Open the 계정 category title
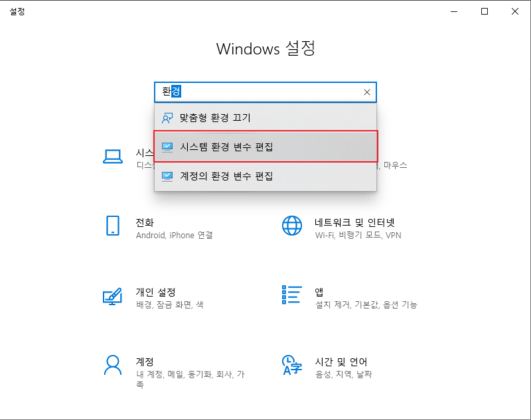 tap(145, 362)
